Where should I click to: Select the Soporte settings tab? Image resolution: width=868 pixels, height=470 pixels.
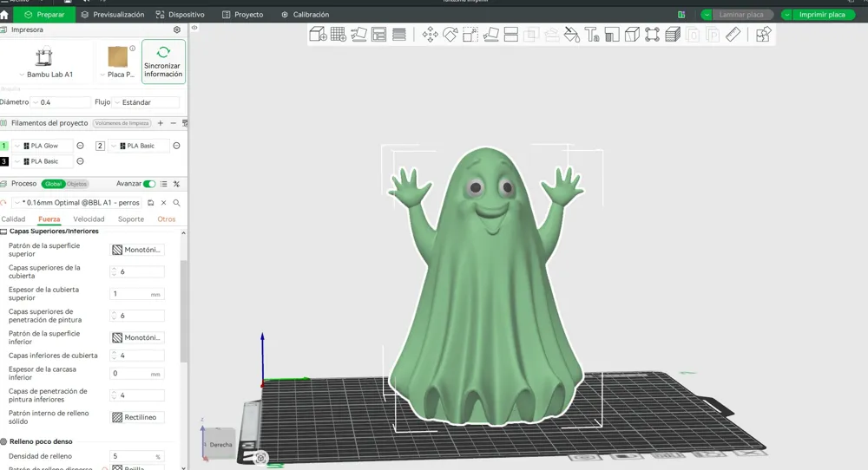(131, 219)
